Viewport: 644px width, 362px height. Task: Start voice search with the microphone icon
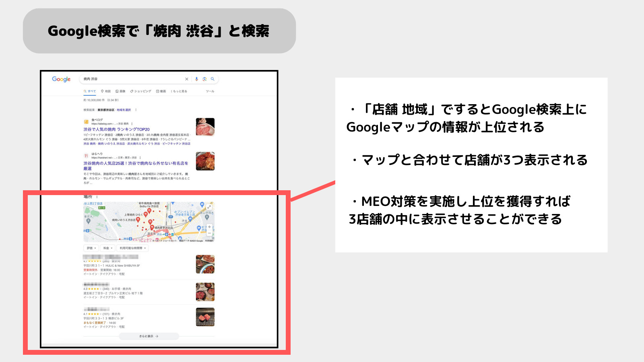click(x=197, y=79)
